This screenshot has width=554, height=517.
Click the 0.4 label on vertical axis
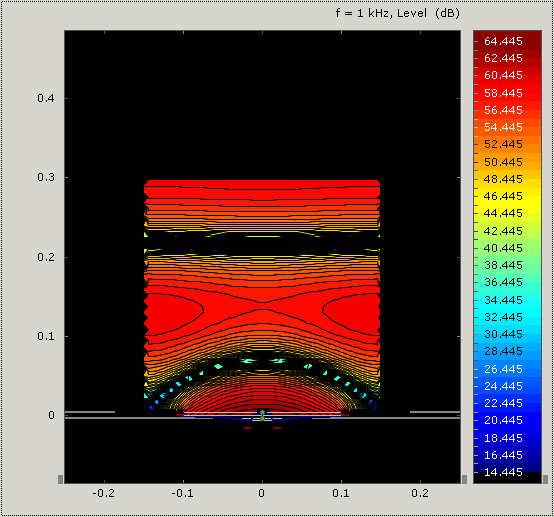point(46,98)
